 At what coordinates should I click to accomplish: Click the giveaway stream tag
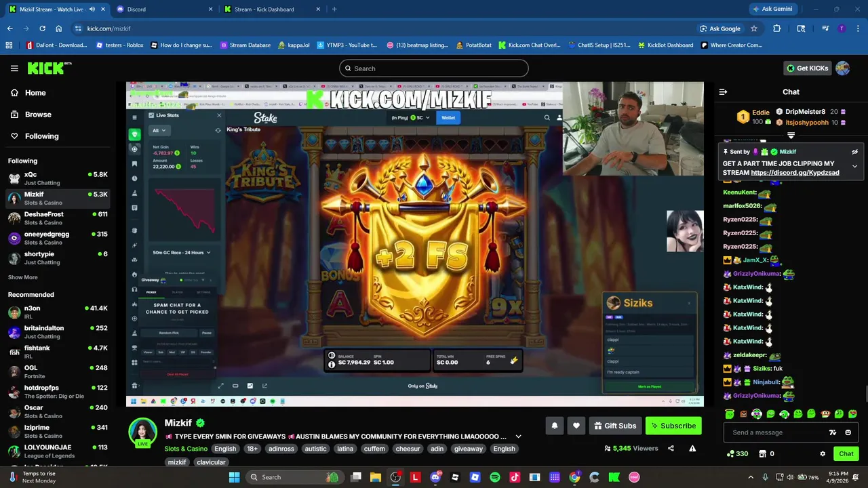[469, 449]
